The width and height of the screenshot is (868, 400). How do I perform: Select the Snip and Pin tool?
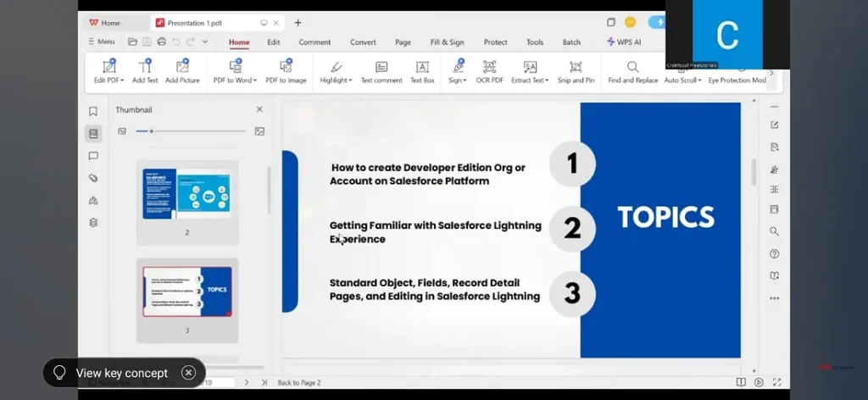tap(576, 67)
